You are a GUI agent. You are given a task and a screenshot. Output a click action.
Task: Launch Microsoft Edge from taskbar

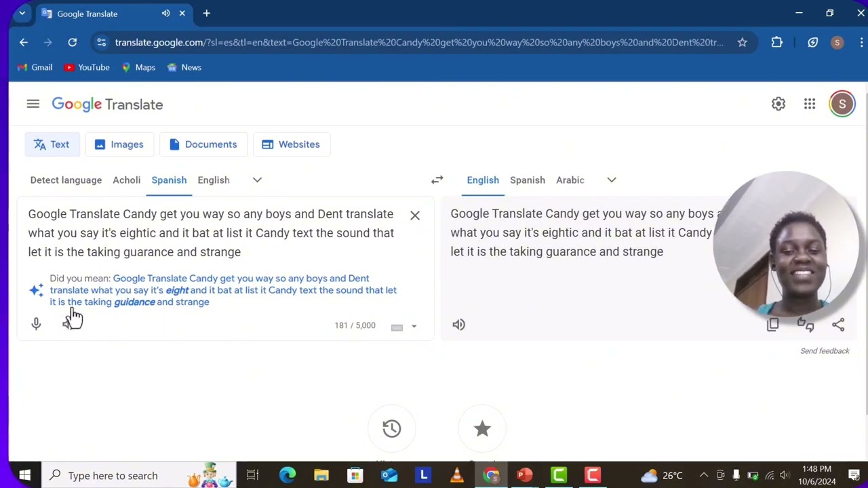(288, 475)
